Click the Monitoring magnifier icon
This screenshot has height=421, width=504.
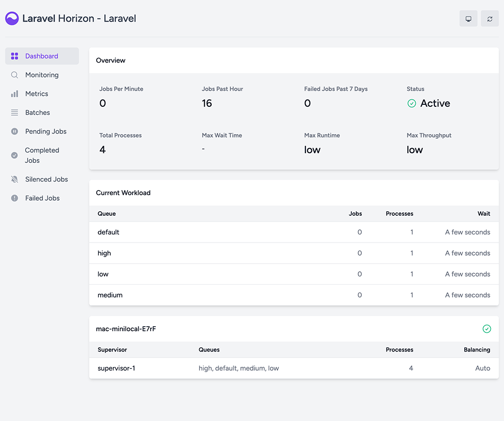click(16, 75)
